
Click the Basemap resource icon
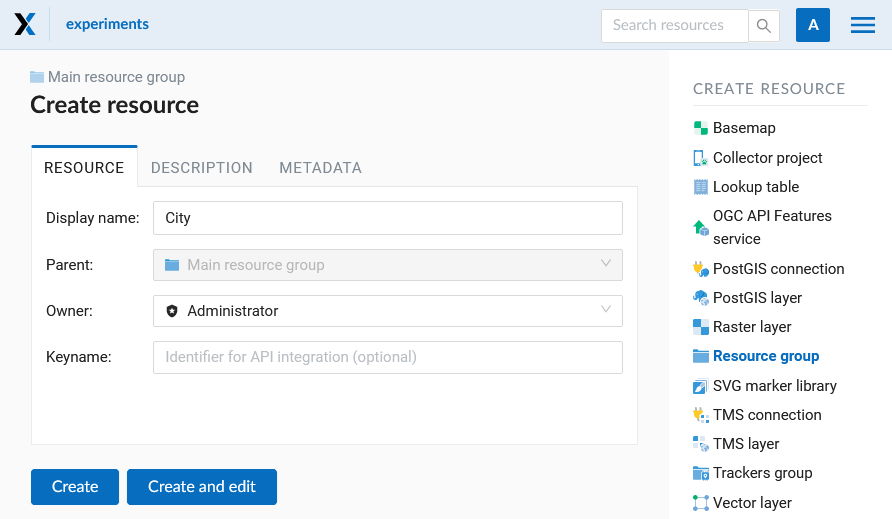pyautogui.click(x=701, y=128)
